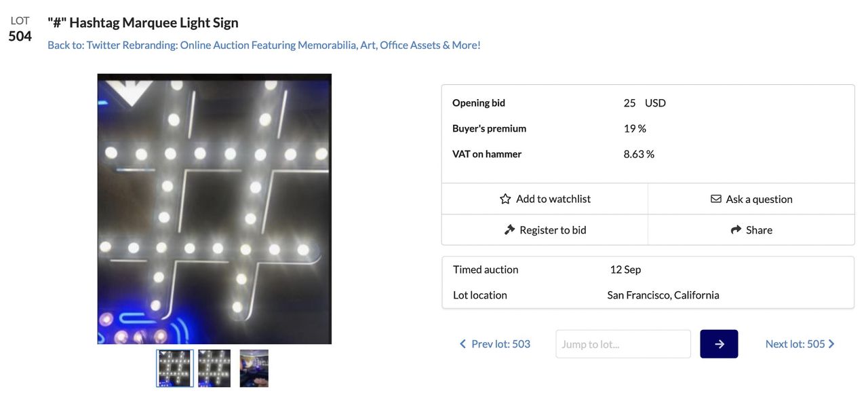This screenshot has height=412, width=868.
Task: Go to Prev lot: 503
Action: [500, 344]
